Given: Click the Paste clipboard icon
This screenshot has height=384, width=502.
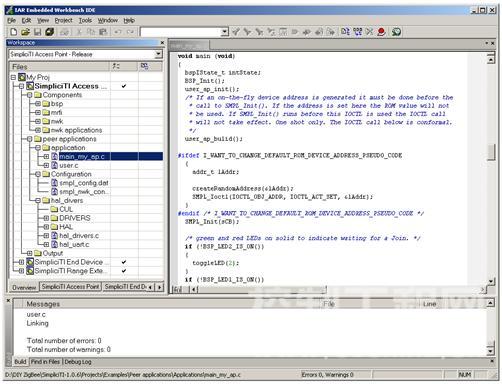Looking at the screenshot, I should (x=103, y=32).
